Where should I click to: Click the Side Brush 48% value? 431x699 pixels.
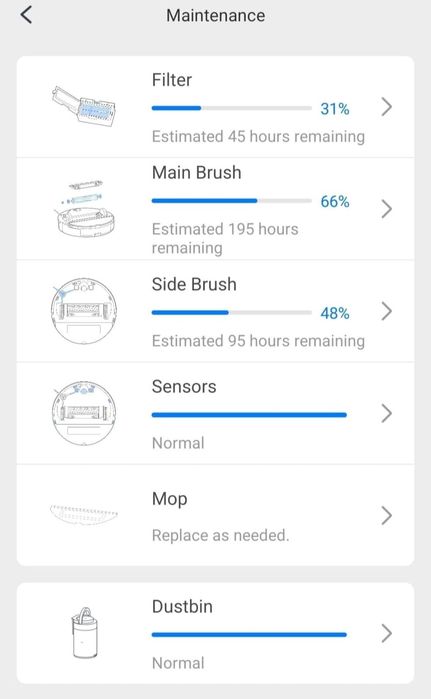click(335, 313)
